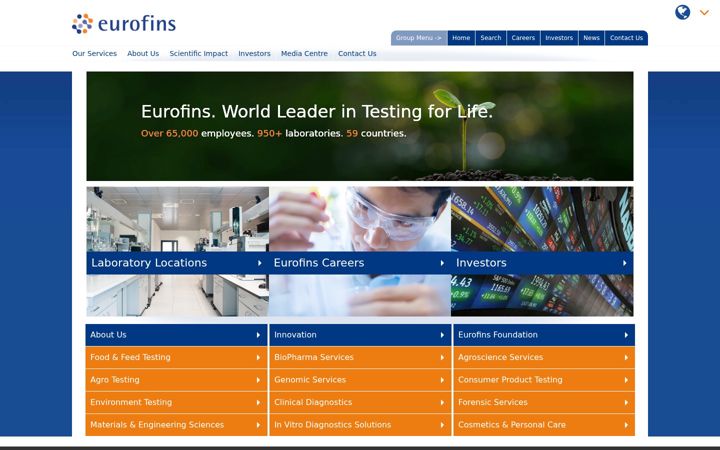Click the arrow on the Investors banner
720x450 pixels.
point(624,263)
